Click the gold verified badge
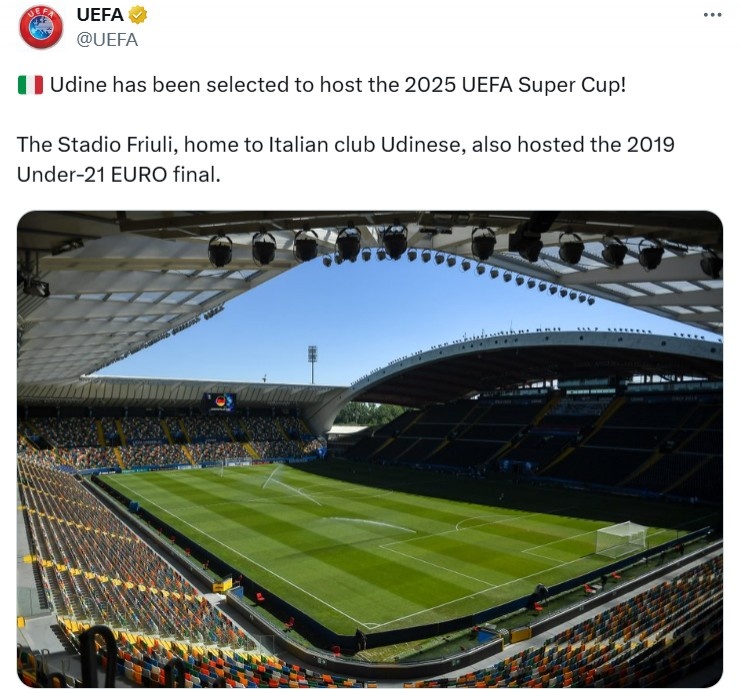This screenshot has height=696, width=741. 139,15
